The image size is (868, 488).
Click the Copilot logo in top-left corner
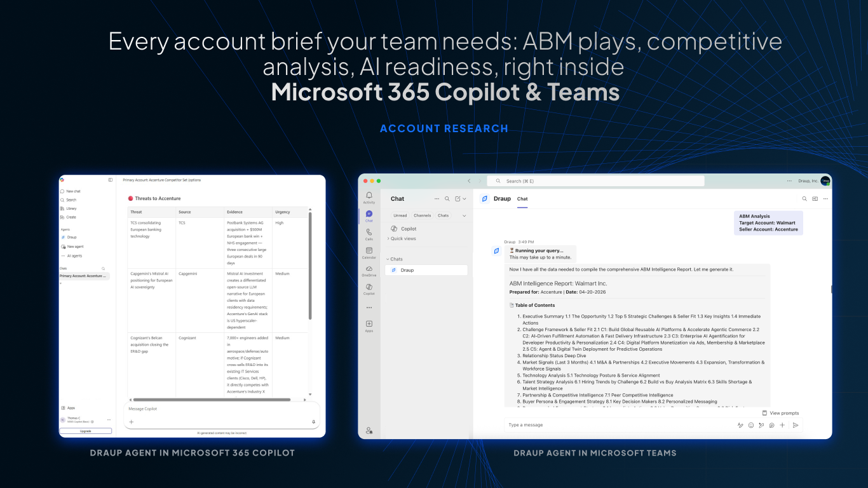click(x=62, y=180)
